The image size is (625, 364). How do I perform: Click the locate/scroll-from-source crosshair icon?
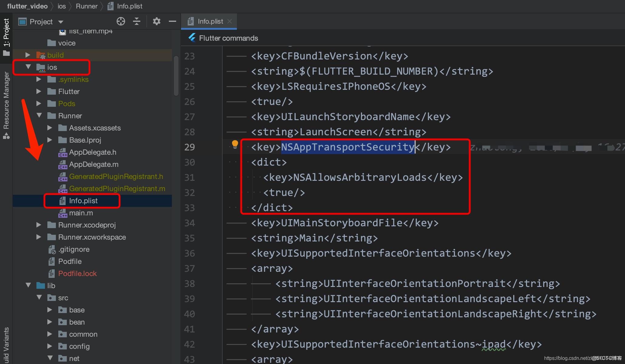point(121,21)
